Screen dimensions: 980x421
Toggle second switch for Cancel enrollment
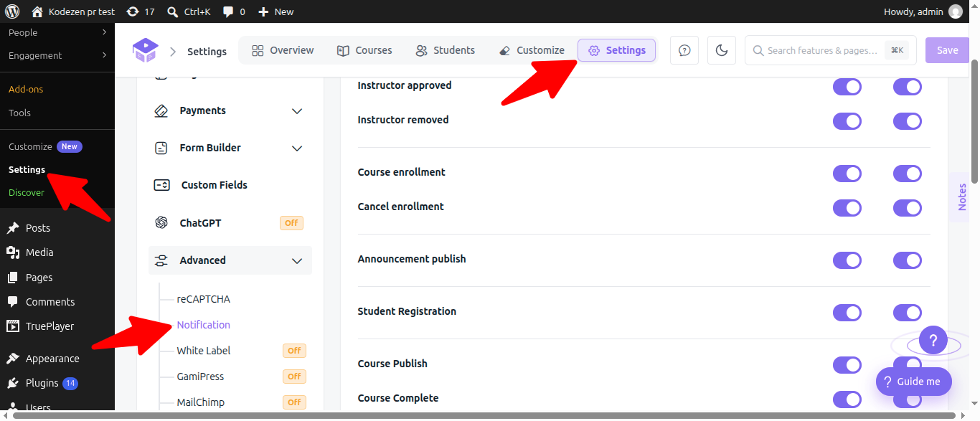pyautogui.click(x=908, y=208)
